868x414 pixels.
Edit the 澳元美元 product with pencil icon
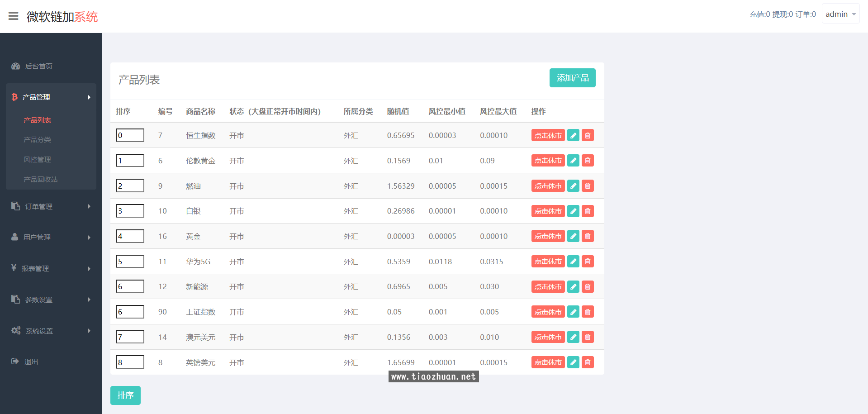pos(573,337)
